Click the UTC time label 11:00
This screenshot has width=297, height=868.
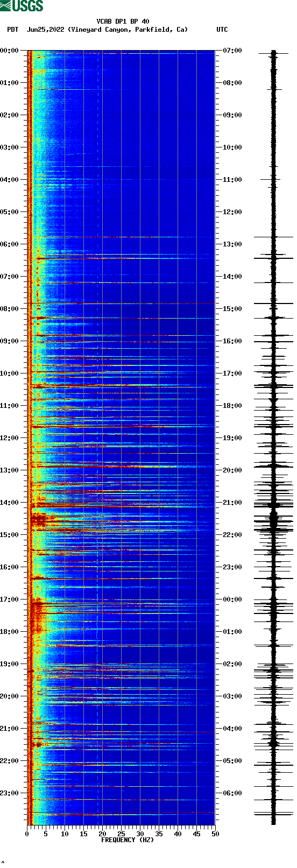[x=232, y=180]
